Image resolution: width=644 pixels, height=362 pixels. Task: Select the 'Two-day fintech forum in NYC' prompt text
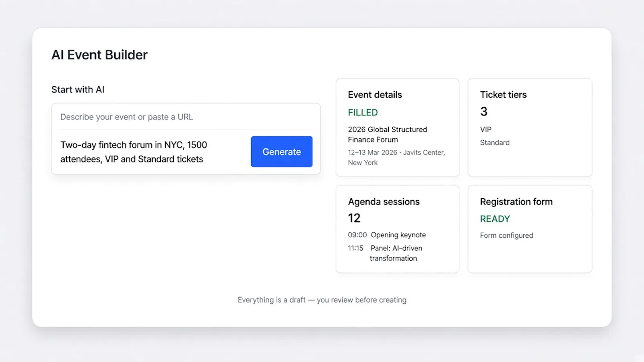pos(134,152)
